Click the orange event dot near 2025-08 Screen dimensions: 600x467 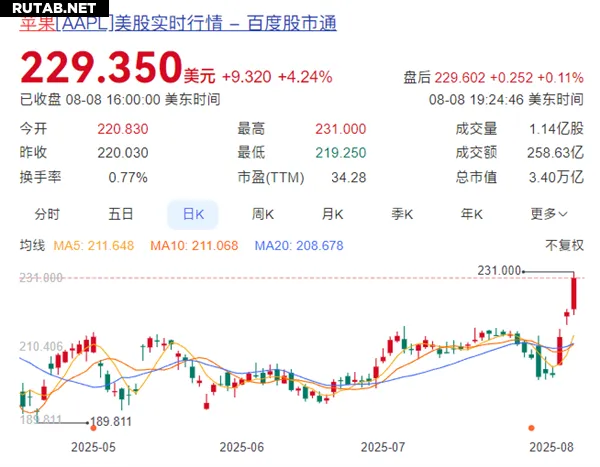pos(531,428)
